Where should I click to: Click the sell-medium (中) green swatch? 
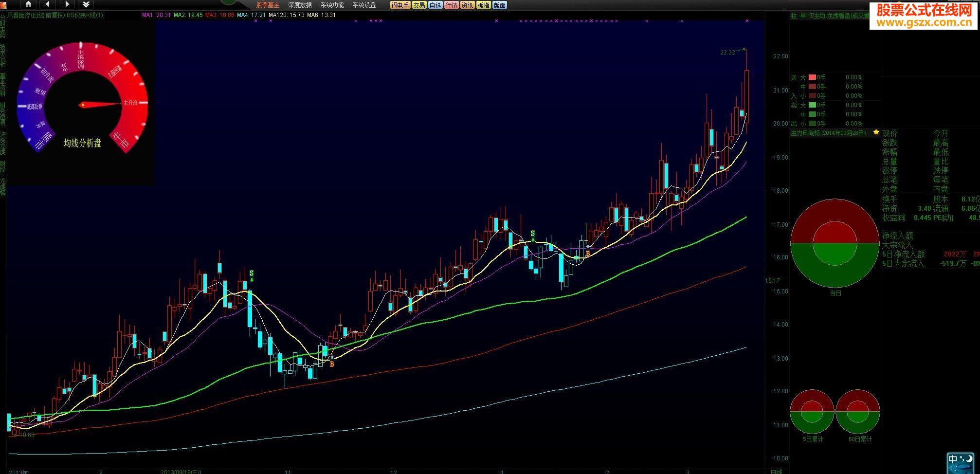pyautogui.click(x=812, y=114)
